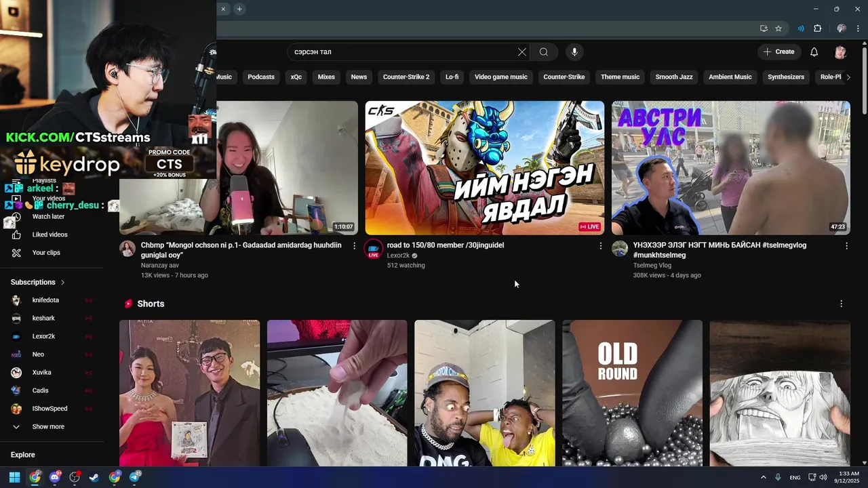Open the Naranzay aav channel link

(160, 266)
